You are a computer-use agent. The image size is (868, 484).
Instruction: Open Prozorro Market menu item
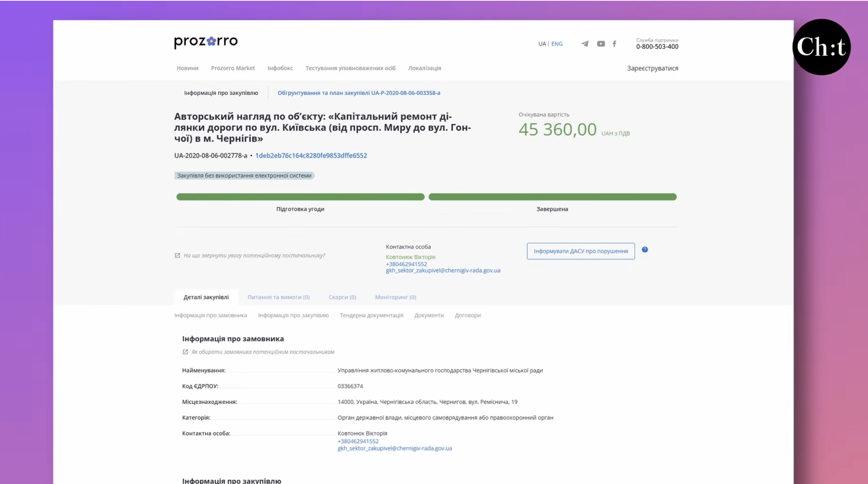pyautogui.click(x=233, y=68)
